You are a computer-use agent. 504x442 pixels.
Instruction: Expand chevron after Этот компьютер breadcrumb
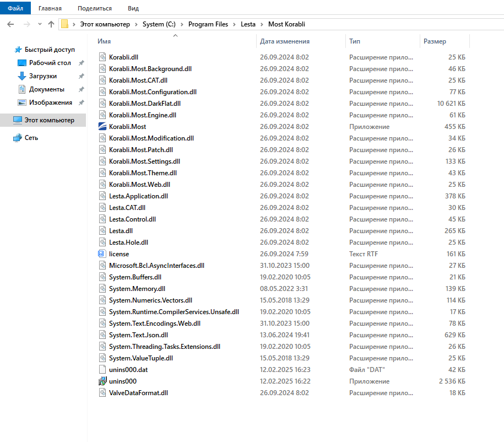[x=136, y=24]
